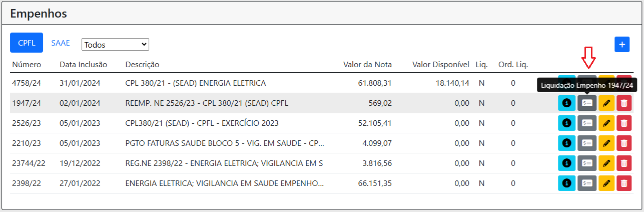Open info for empenho 1947/24
This screenshot has height=212, width=644.
pos(566,103)
